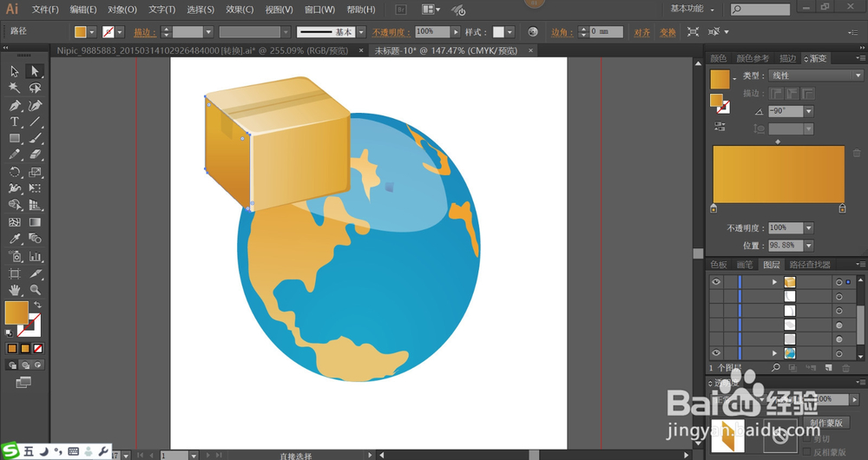Select the Pencil tool

[x=15, y=155]
